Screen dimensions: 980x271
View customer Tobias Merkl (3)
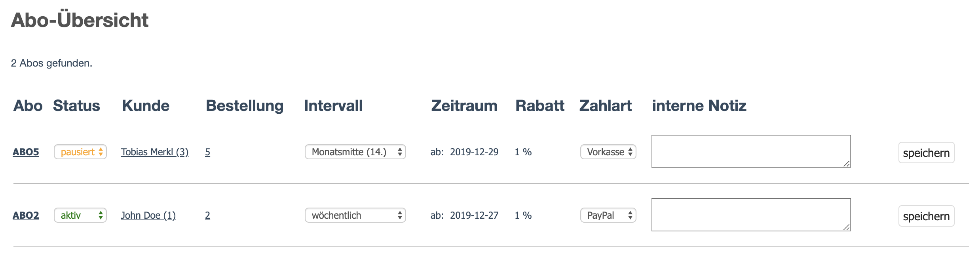[x=155, y=152]
